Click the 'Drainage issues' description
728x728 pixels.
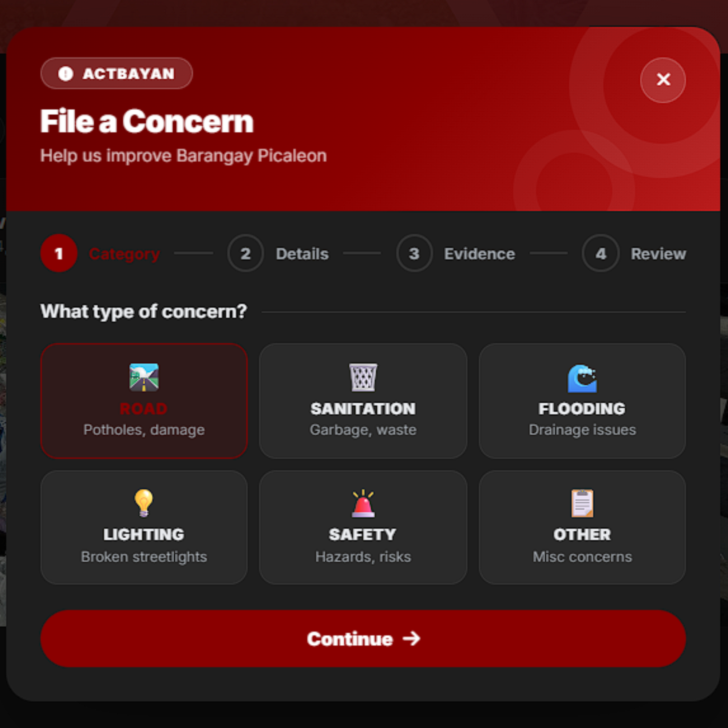pos(582,430)
